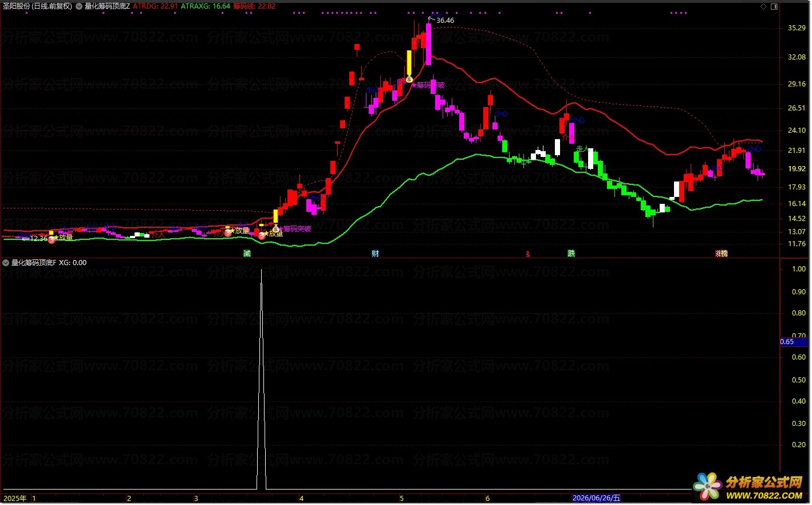The image size is (812, 505).
Task: Click the 11.76 price axis label
Action: coord(797,244)
